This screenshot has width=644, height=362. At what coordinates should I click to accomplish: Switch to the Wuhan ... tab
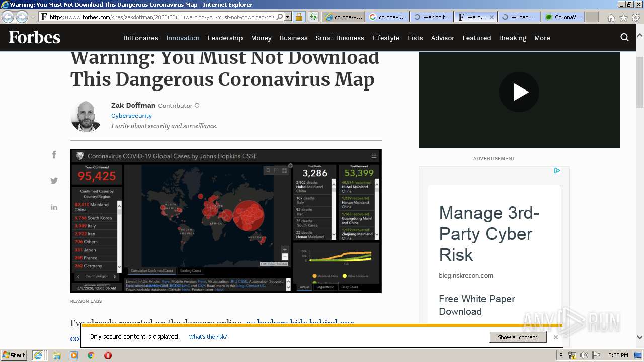[519, 17]
